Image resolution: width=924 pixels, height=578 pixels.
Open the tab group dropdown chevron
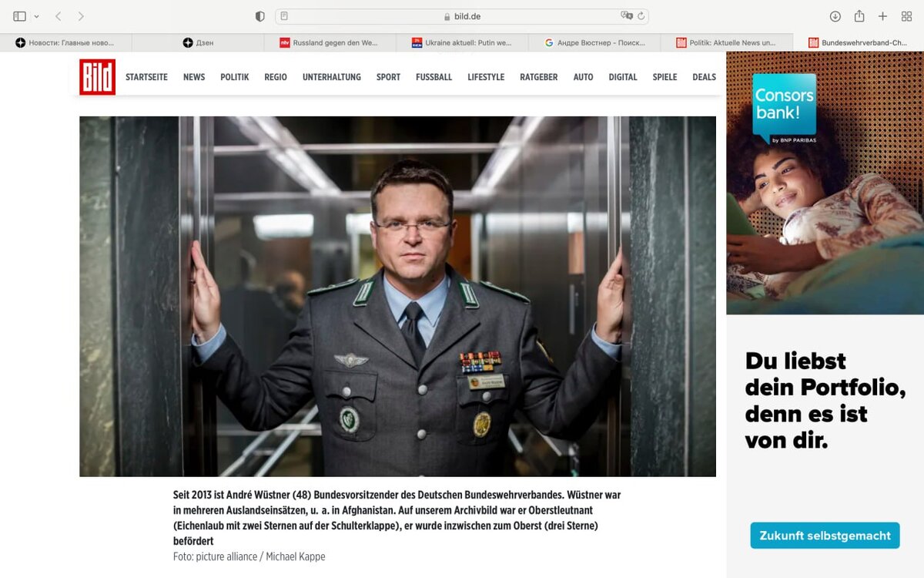[x=36, y=16]
